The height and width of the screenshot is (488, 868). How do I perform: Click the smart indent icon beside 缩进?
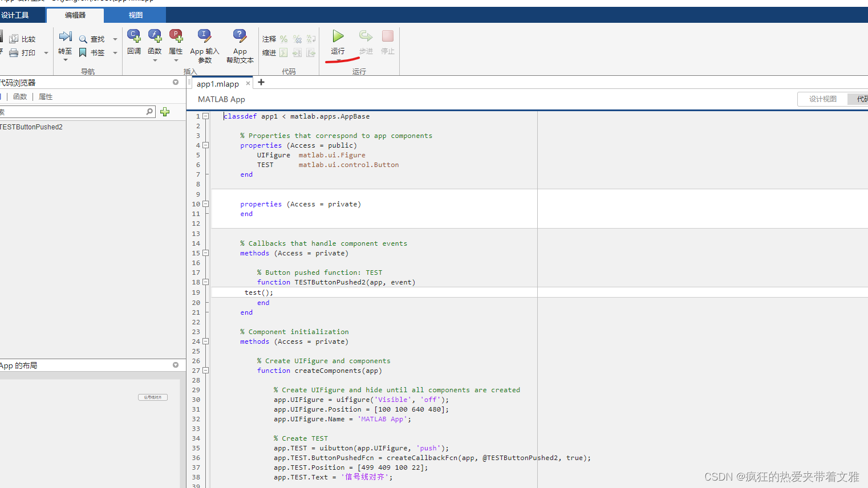coord(283,52)
